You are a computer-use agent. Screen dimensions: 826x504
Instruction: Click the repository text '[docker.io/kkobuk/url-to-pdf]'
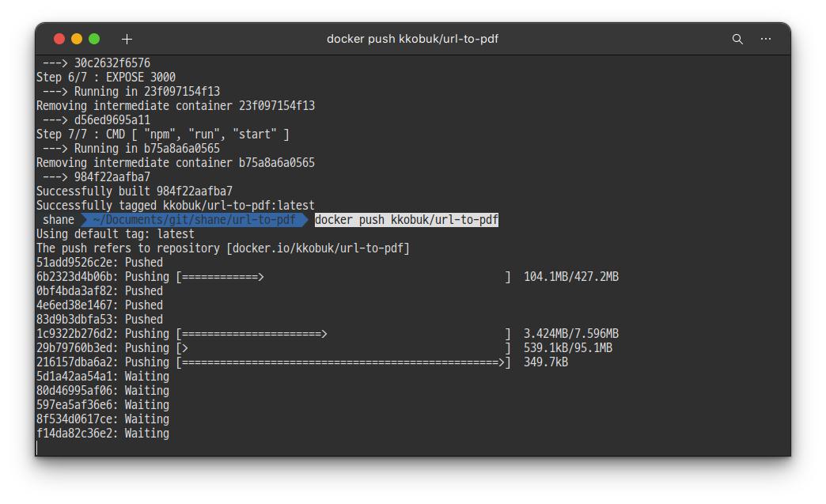(x=317, y=248)
